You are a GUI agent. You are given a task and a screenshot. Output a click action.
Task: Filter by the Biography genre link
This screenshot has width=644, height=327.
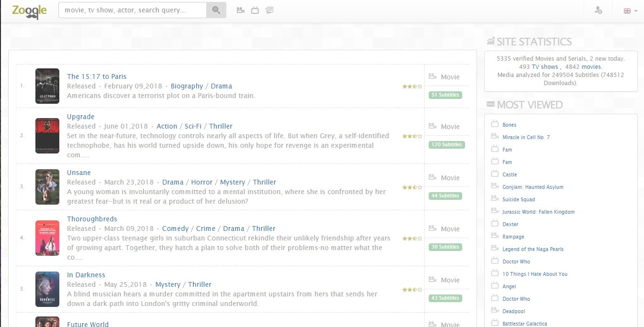click(187, 86)
